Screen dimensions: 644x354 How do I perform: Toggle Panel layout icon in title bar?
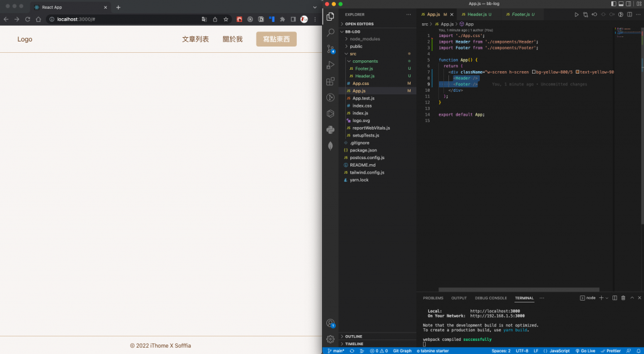point(621,4)
